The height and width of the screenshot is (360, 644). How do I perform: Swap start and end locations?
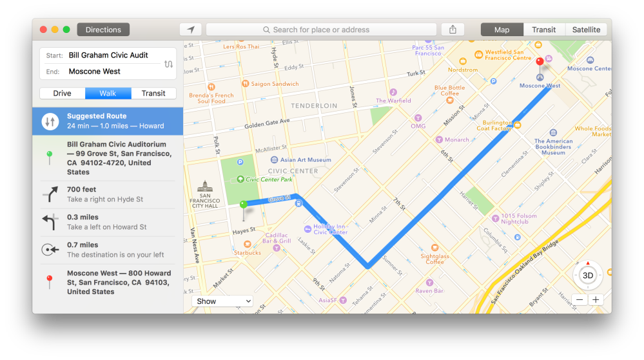(168, 64)
